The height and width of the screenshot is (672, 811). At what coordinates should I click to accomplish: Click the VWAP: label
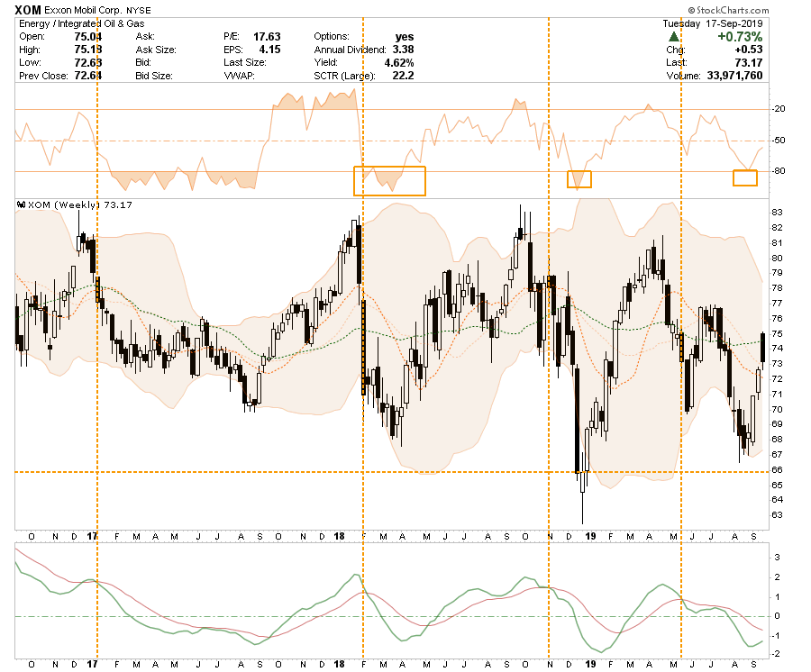[x=238, y=76]
